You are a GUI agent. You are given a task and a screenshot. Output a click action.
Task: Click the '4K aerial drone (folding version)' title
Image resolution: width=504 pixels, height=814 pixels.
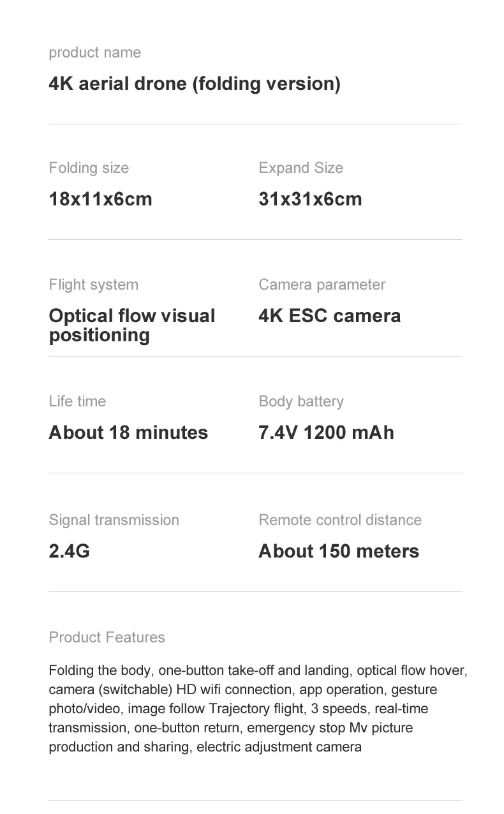pos(195,84)
